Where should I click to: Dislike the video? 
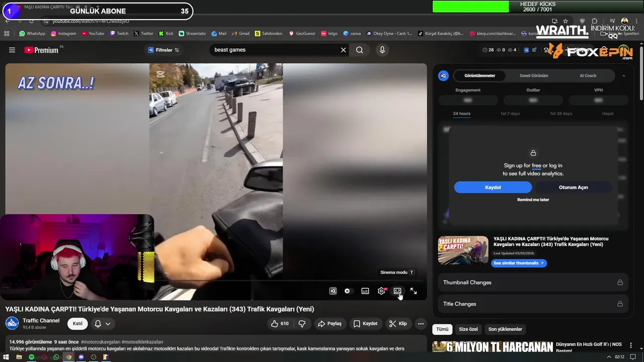[302, 323]
